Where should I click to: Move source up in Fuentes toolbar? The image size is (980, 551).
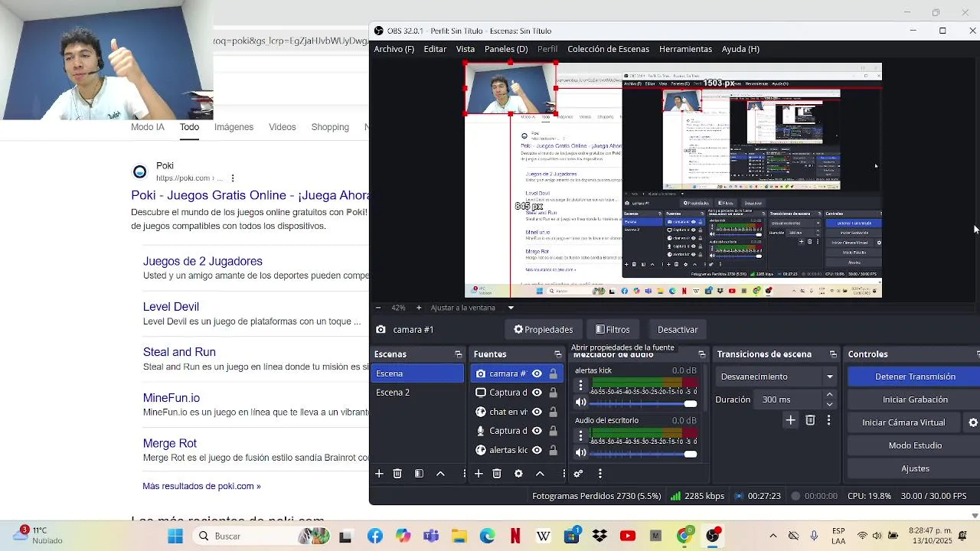tap(540, 474)
